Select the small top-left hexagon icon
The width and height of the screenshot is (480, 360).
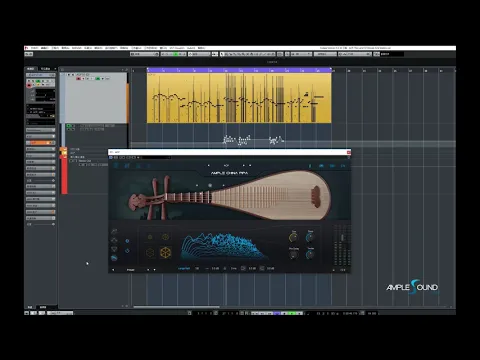tap(150, 237)
